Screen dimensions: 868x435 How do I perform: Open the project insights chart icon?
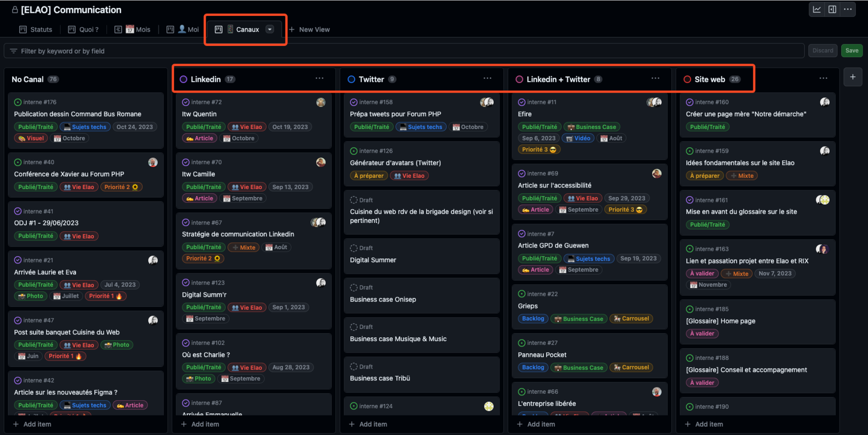817,9
